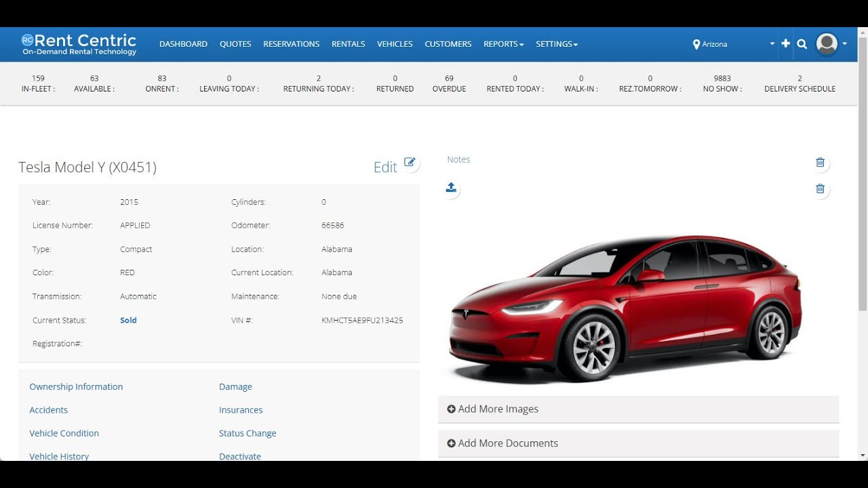Click the Returning Today counter
This screenshot has height=488, width=868.
point(319,83)
